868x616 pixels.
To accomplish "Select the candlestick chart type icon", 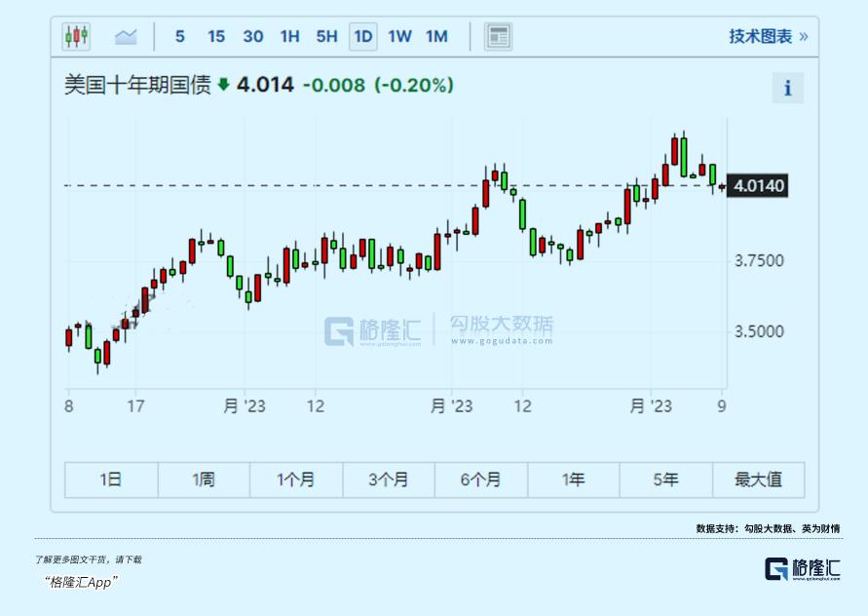I will click(76, 37).
